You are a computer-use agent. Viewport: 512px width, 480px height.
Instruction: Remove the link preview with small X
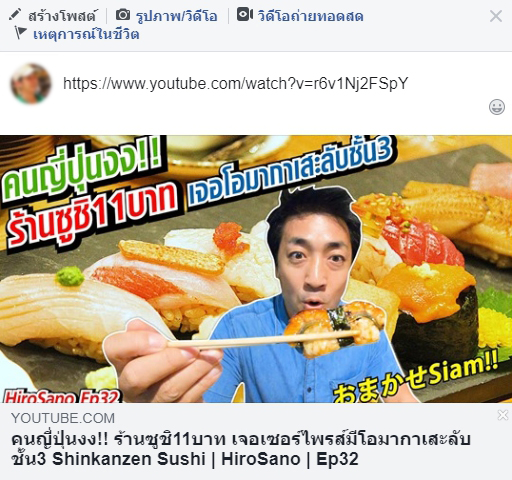503,415
